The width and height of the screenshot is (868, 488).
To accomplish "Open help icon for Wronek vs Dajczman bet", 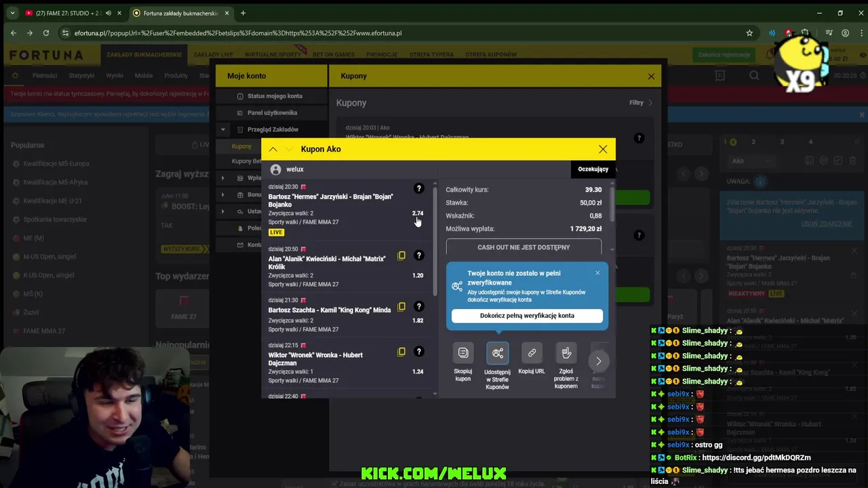I will coord(418,351).
